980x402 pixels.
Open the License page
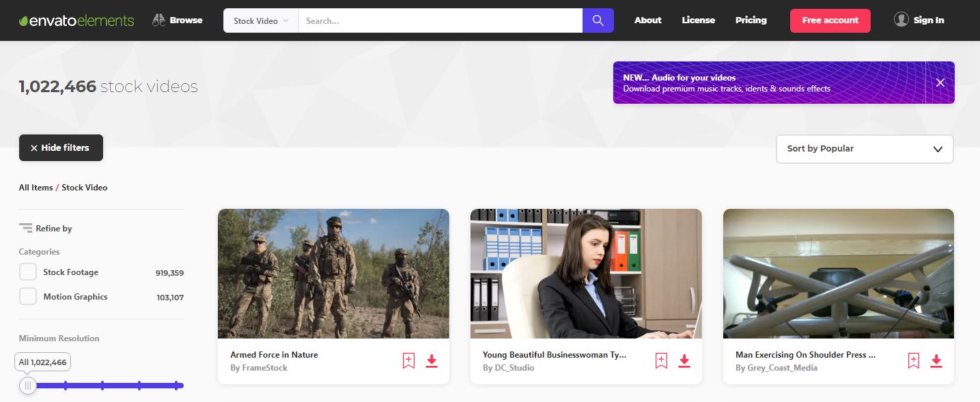pos(698,20)
